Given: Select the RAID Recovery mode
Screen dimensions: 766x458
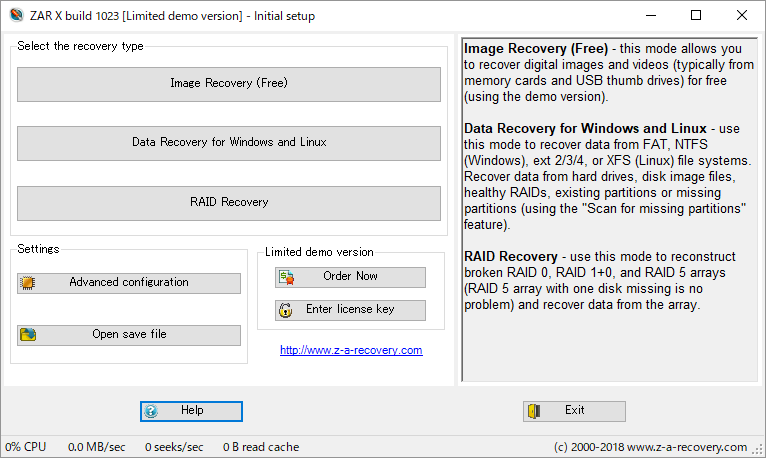Looking at the screenshot, I should click(228, 202).
